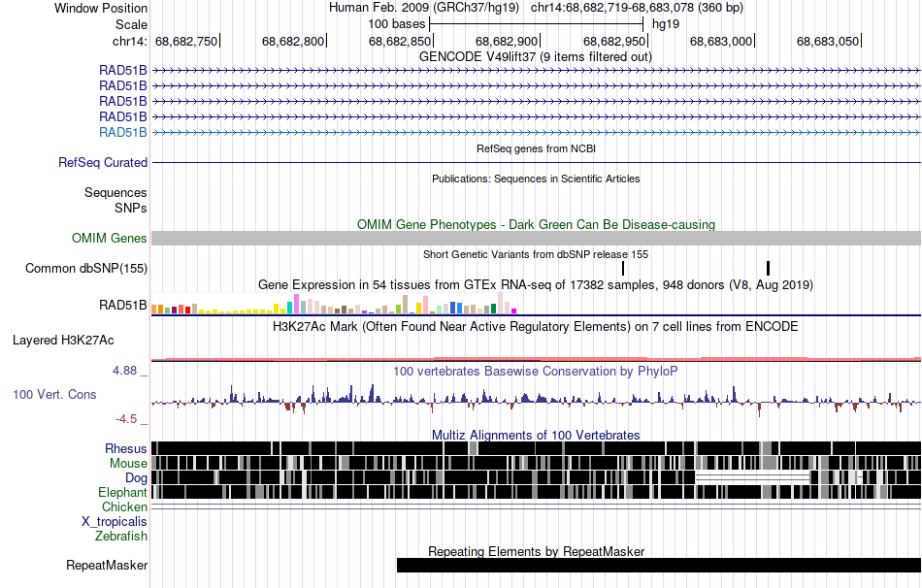Click the RefSeq Curated gene line
The image size is (922, 588).
537,162
